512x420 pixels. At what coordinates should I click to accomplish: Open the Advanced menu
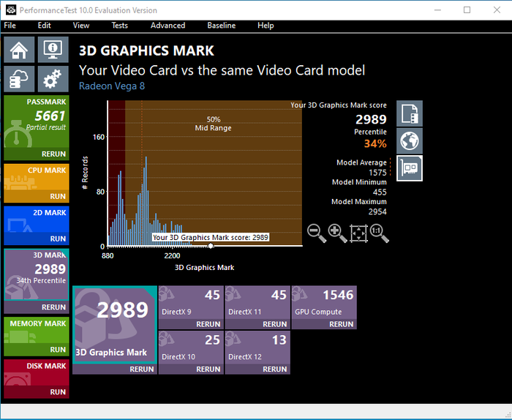(x=167, y=26)
